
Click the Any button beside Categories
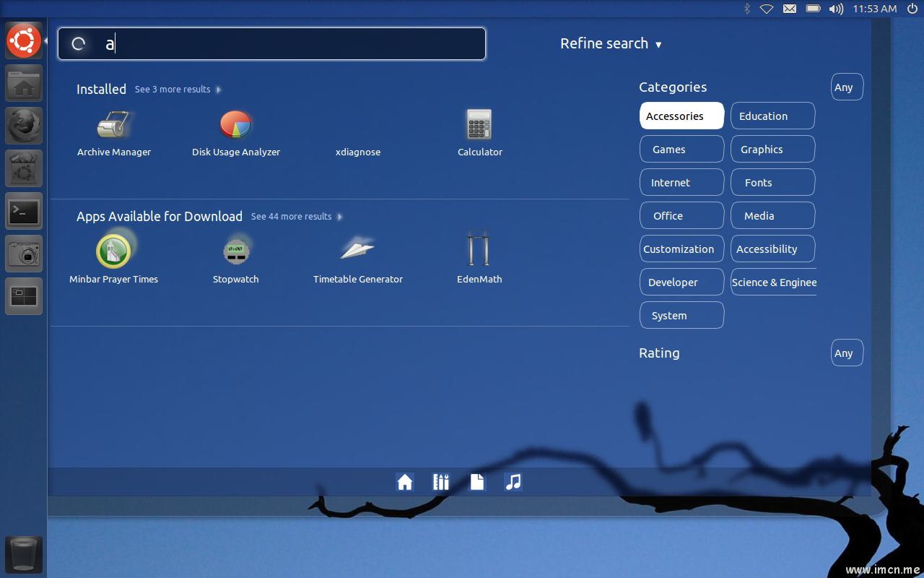[846, 87]
